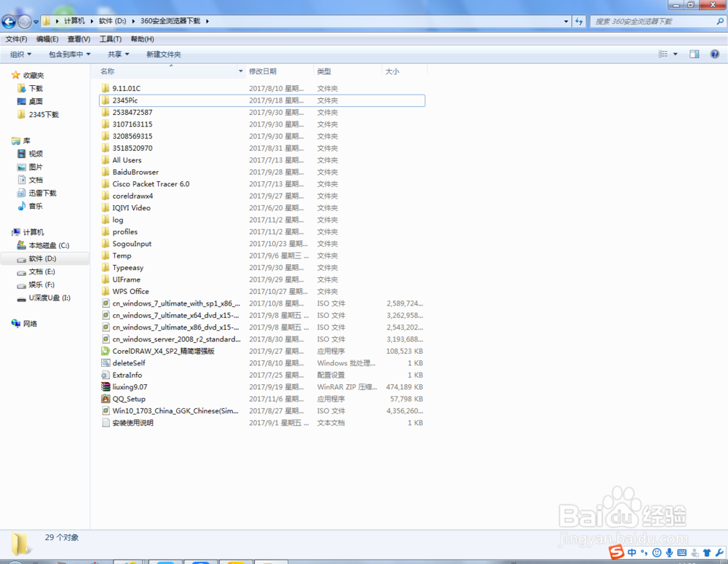Select the ExtraInfo config file icon
The width and height of the screenshot is (728, 564).
tap(106, 375)
